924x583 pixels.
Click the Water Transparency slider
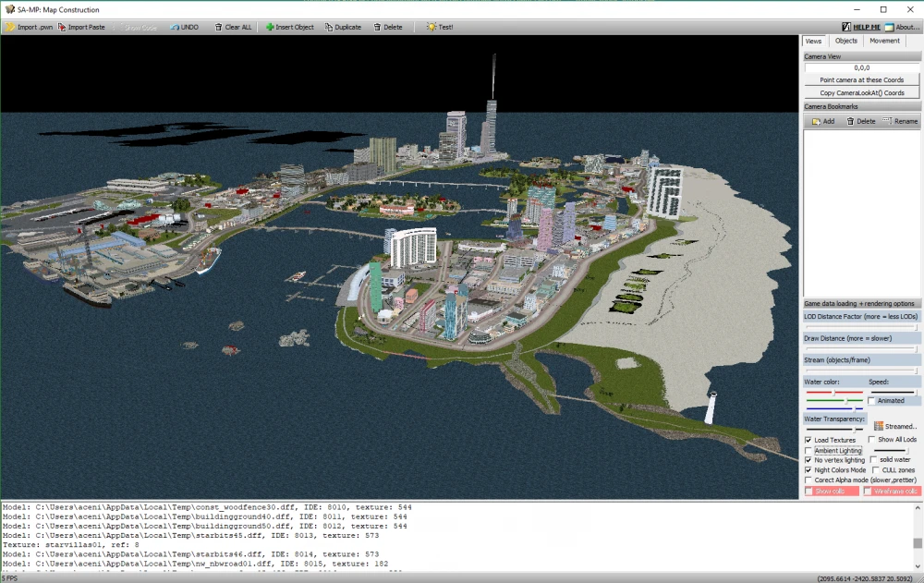834,430
